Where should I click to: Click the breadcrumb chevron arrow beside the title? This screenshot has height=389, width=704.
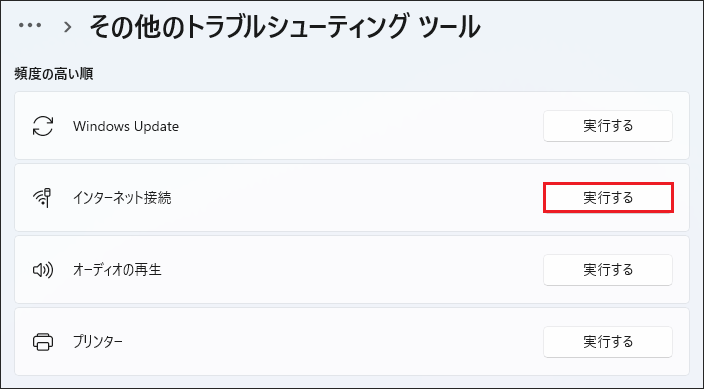[68, 27]
